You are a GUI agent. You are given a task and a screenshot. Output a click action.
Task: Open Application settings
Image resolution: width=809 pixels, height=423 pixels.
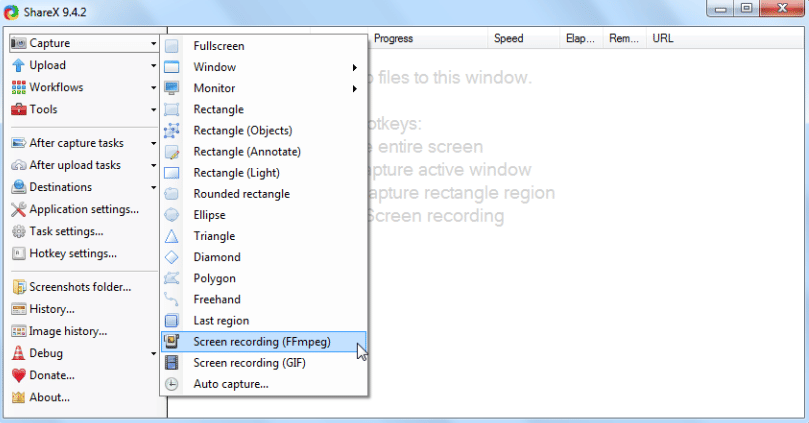pyautogui.click(x=83, y=209)
